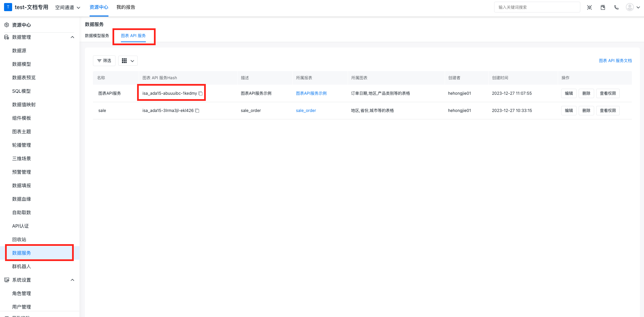Select the 图表 API 服务 tab
This screenshot has width=644, height=317.
[133, 36]
